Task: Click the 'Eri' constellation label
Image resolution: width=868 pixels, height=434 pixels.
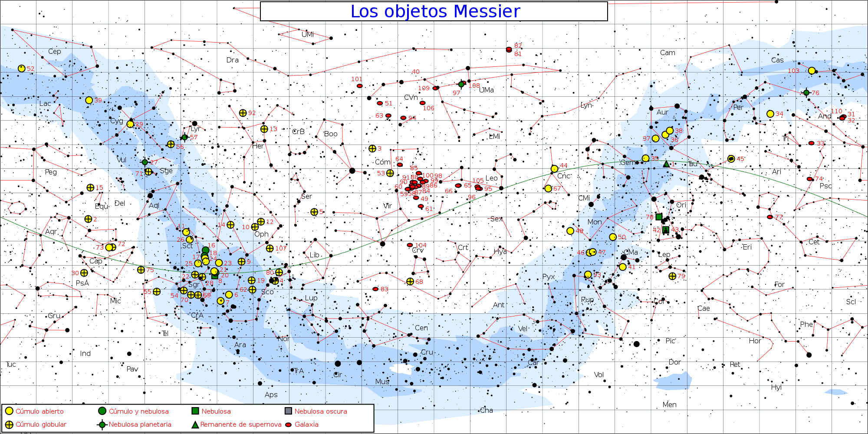Action: tap(747, 247)
